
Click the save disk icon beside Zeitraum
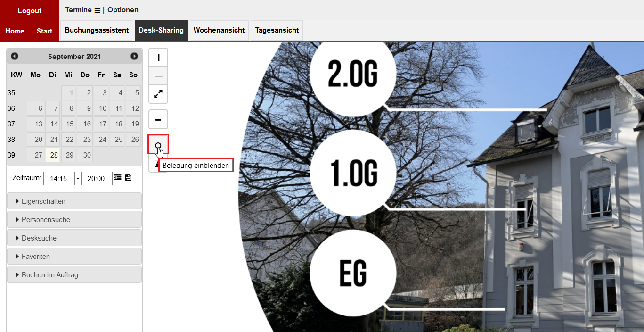pyautogui.click(x=129, y=177)
